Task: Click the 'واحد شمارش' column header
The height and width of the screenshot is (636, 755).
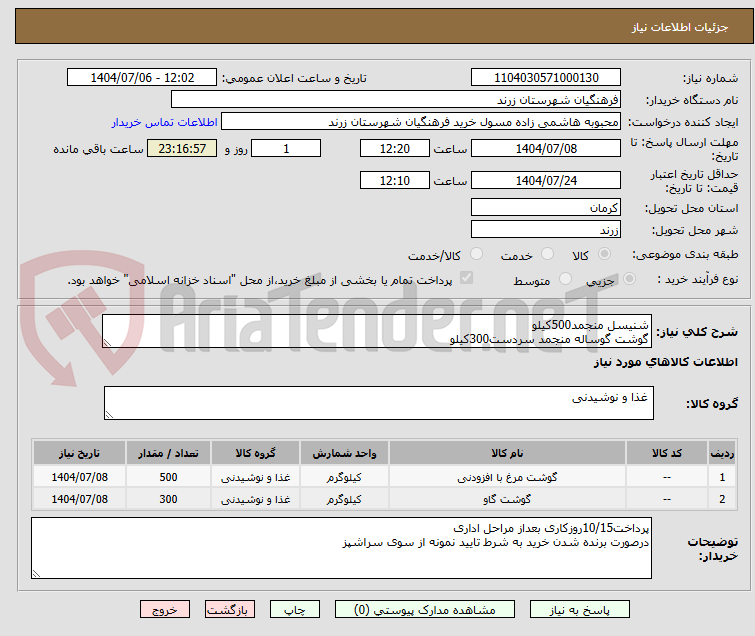Action: (344, 453)
